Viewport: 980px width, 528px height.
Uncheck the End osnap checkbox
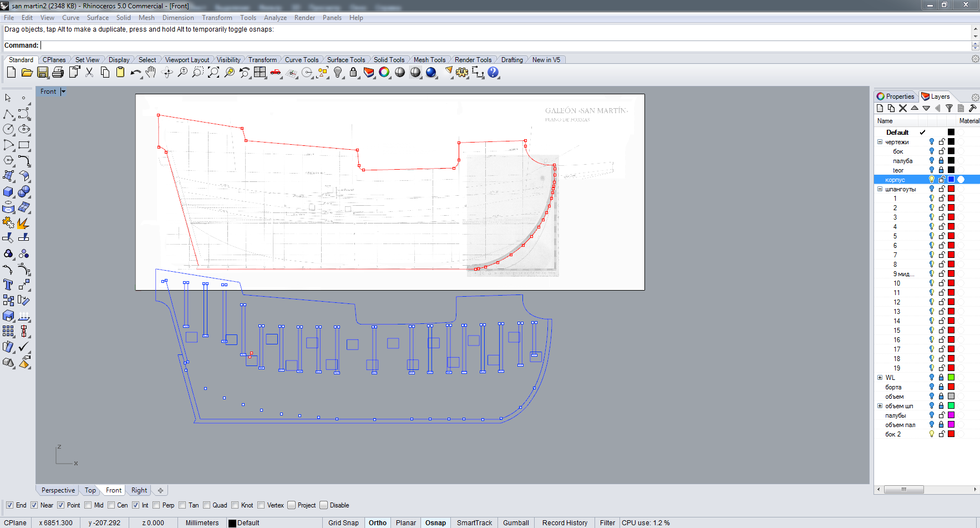point(9,505)
